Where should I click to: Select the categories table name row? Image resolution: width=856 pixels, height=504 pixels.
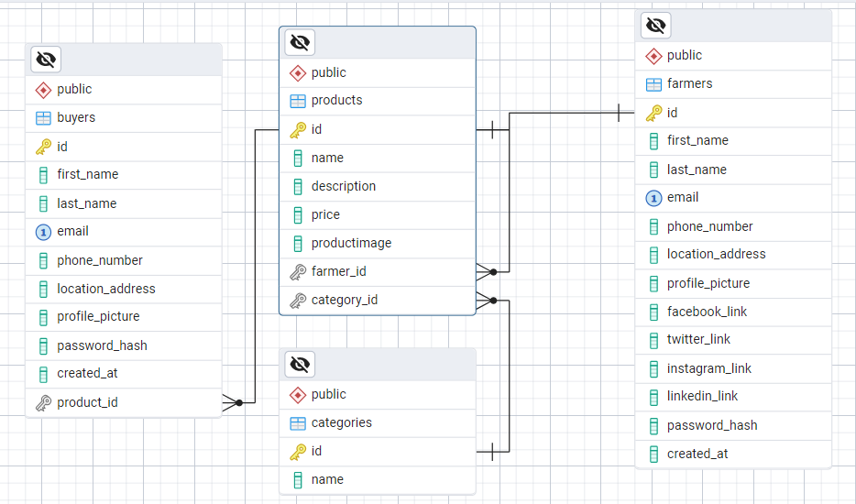tap(341, 422)
